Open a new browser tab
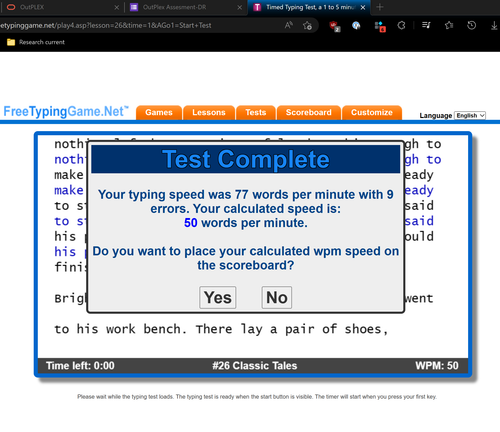Image resolution: width=500 pixels, height=432 pixels. tap(380, 7)
